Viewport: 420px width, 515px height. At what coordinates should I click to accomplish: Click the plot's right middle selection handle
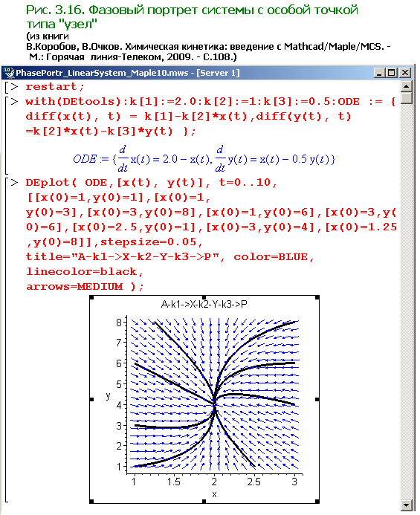click(317, 399)
